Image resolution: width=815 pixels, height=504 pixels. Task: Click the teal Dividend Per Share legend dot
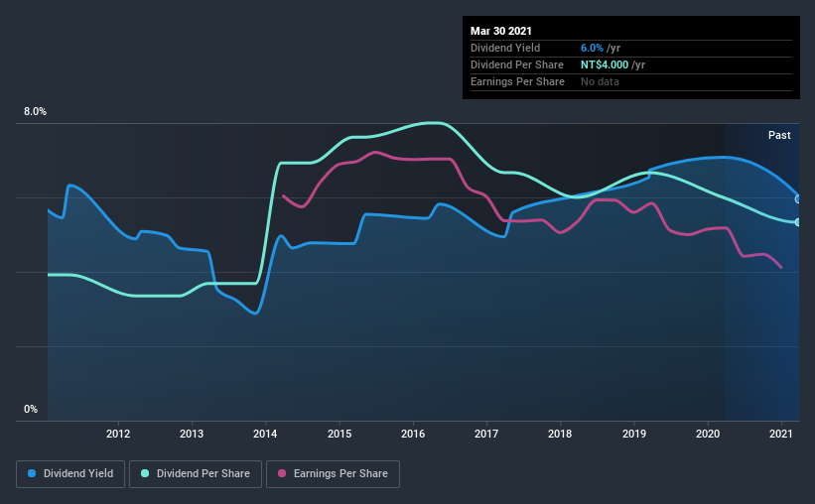coord(145,473)
